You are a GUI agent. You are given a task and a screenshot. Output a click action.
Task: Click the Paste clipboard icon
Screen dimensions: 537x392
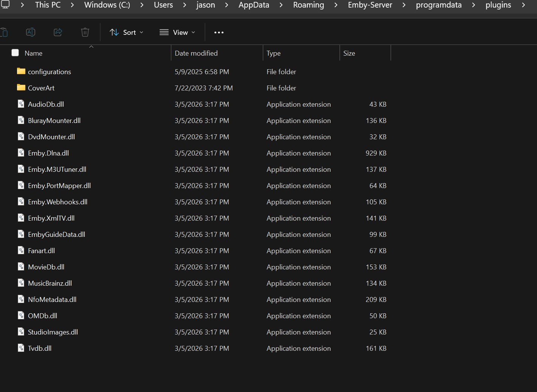pos(4,32)
